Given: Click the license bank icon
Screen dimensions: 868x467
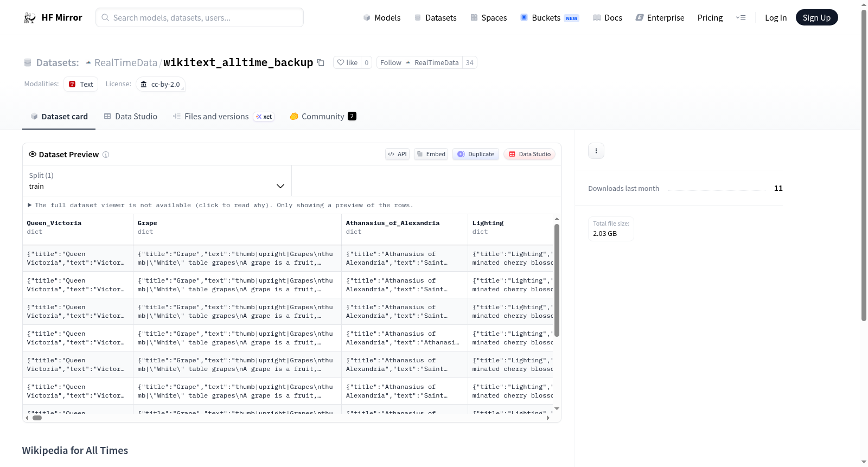Looking at the screenshot, I should click(144, 84).
